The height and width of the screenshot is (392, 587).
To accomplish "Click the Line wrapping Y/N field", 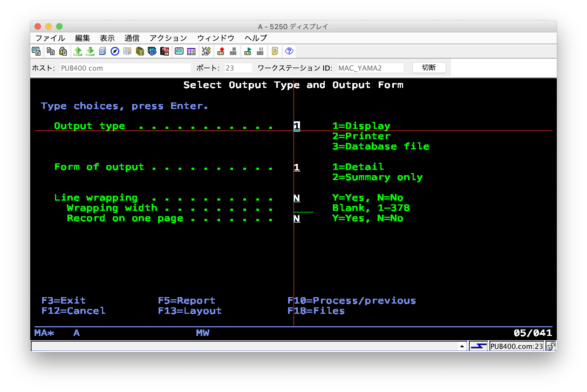I will (297, 198).
